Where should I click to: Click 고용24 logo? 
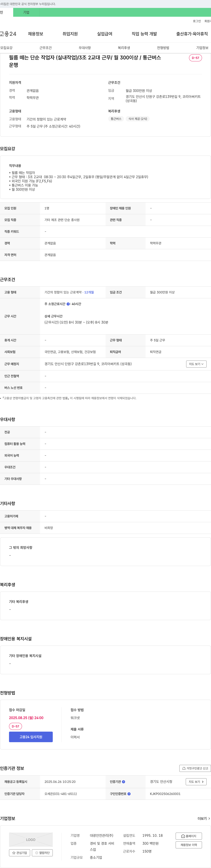[x=8, y=34]
